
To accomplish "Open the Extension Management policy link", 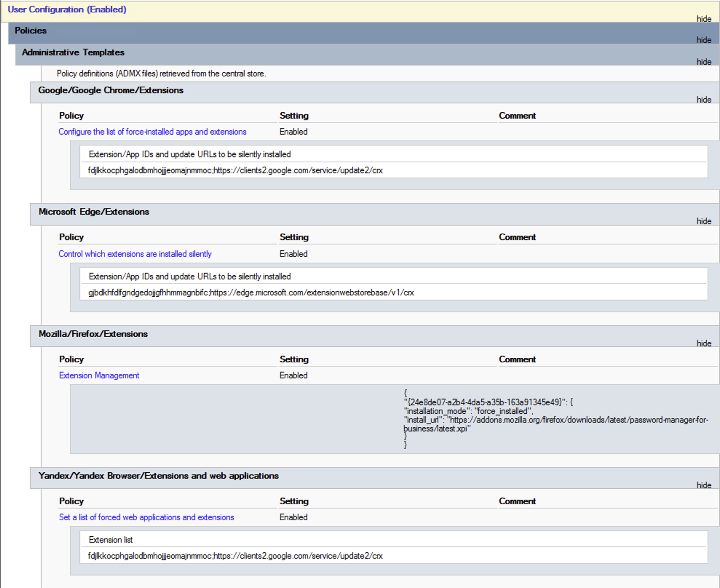I will tap(99, 376).
